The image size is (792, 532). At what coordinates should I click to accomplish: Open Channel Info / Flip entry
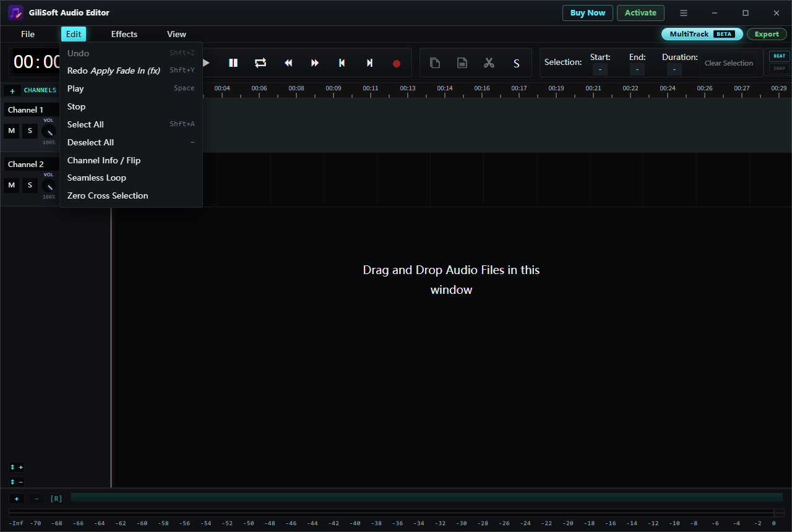(x=131, y=160)
